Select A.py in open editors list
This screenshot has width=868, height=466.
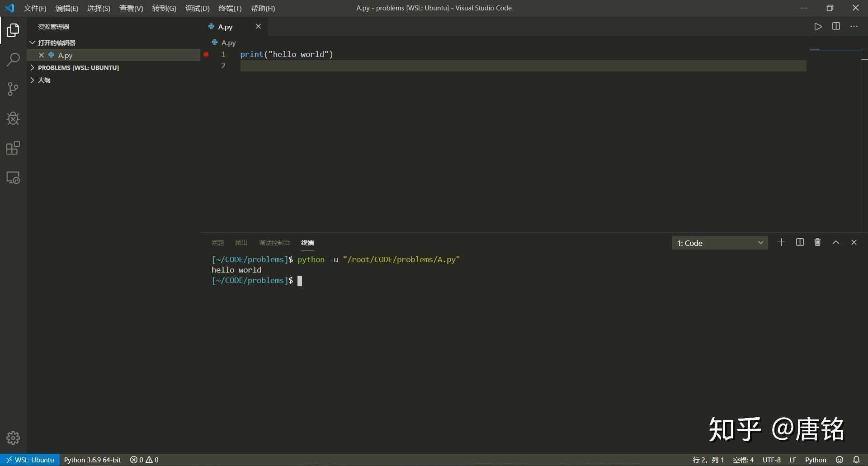click(113, 55)
